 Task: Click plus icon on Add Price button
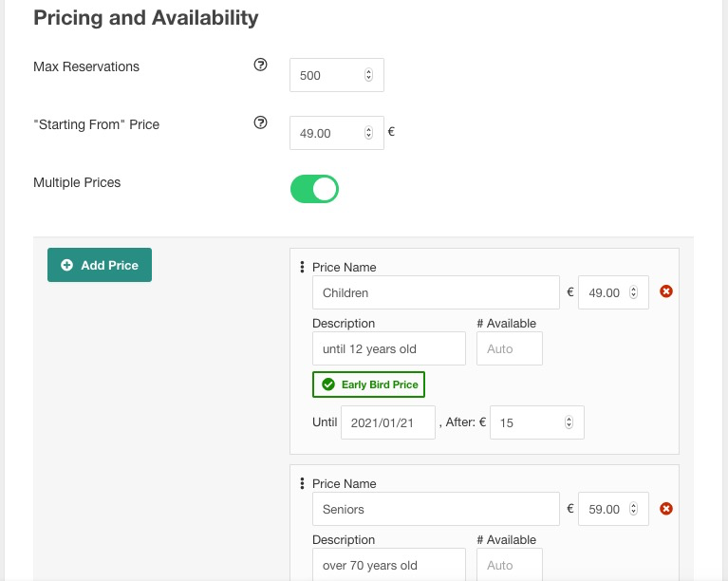[x=66, y=266]
